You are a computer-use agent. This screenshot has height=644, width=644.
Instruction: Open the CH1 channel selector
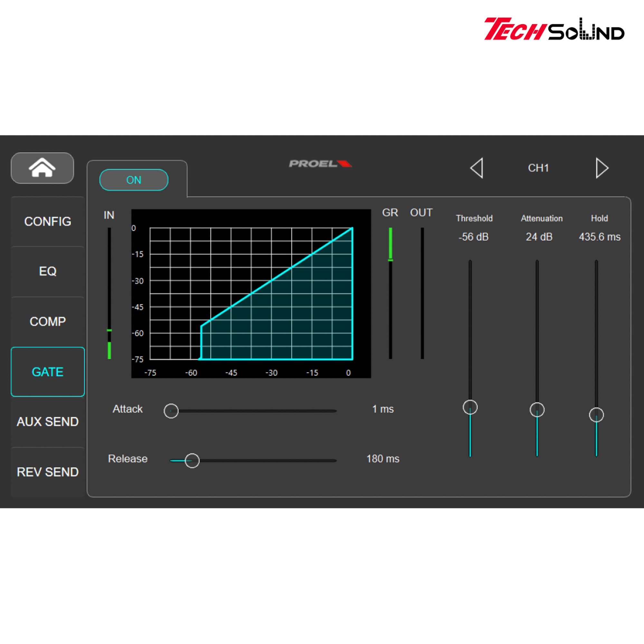(x=538, y=168)
